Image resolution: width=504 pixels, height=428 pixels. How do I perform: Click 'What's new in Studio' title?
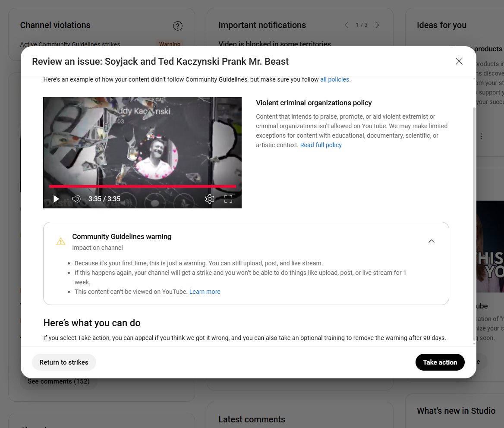456,411
